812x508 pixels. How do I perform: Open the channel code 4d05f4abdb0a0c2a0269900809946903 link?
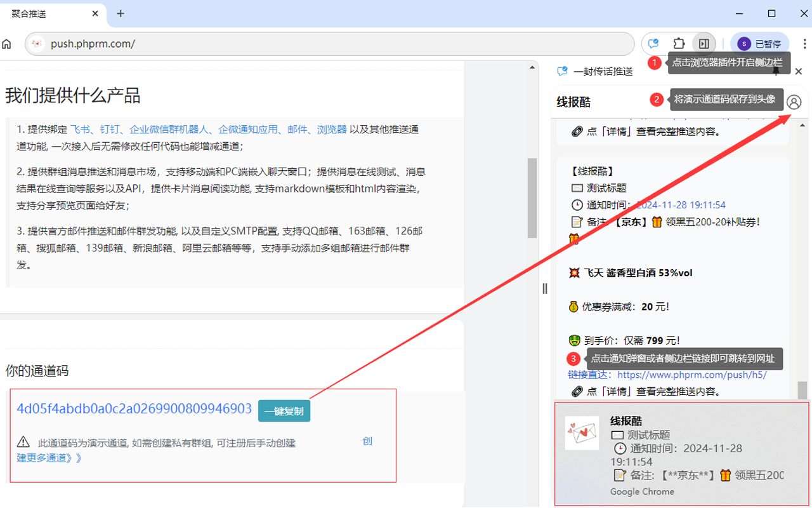(134, 408)
